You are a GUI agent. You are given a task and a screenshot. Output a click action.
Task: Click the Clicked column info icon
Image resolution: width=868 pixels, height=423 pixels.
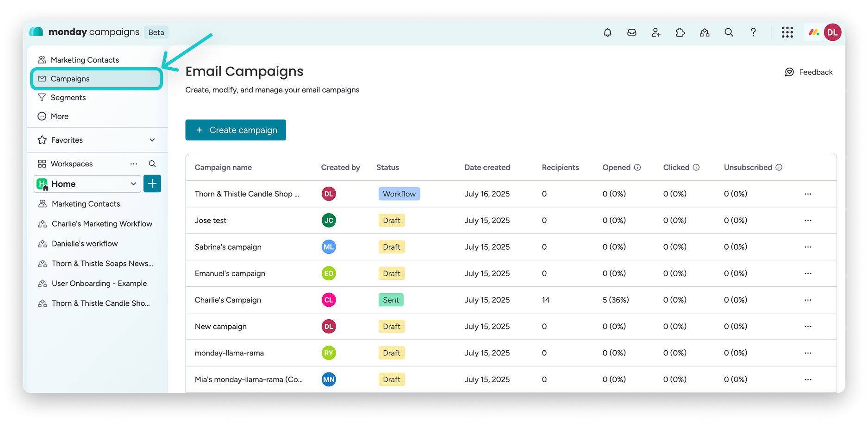[x=696, y=167]
